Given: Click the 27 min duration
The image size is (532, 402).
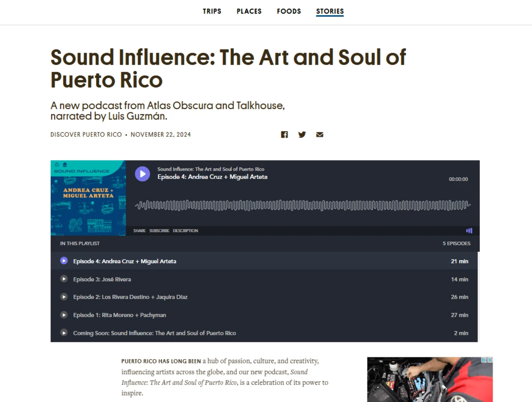Looking at the screenshot, I should tap(460, 315).
